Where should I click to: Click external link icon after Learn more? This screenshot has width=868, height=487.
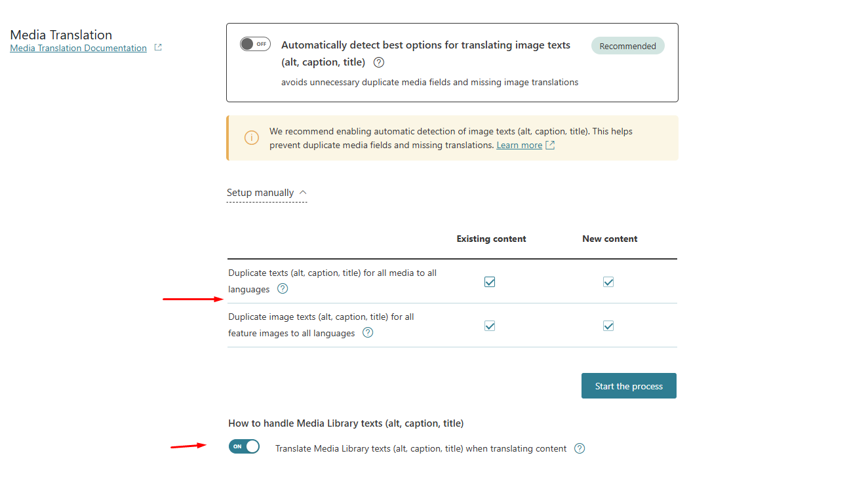tap(550, 146)
